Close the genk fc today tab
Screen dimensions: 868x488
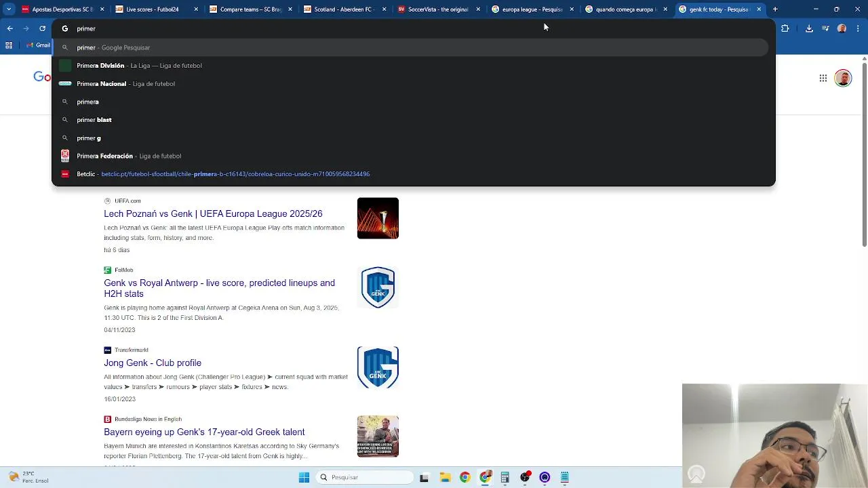759,9
